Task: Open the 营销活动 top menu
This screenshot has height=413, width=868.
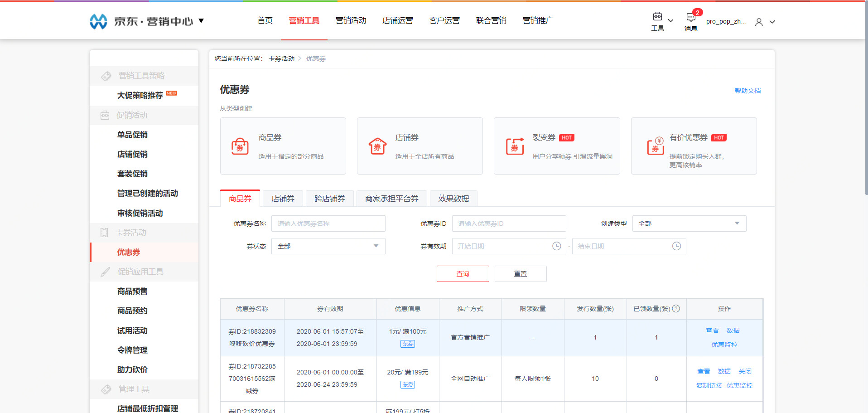Action: [351, 21]
